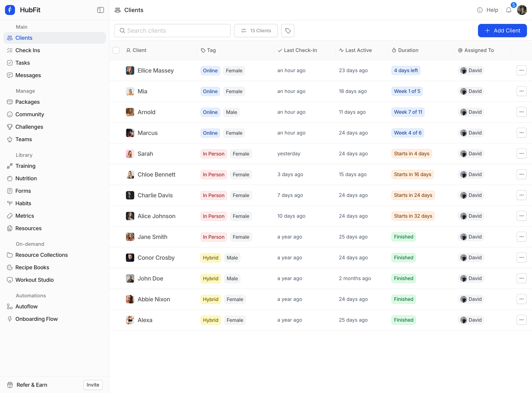Click the Help info icon

point(480,10)
